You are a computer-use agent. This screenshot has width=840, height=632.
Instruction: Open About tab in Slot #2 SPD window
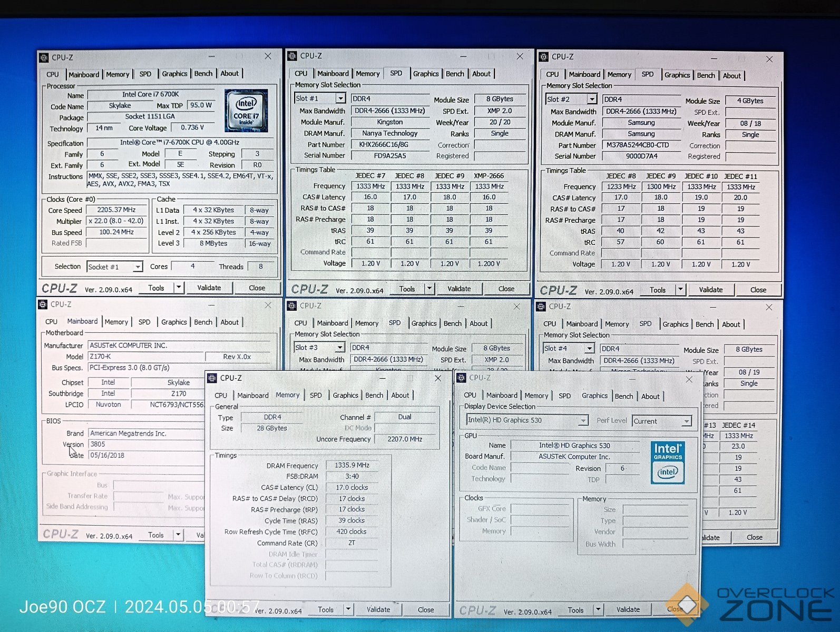tap(731, 75)
